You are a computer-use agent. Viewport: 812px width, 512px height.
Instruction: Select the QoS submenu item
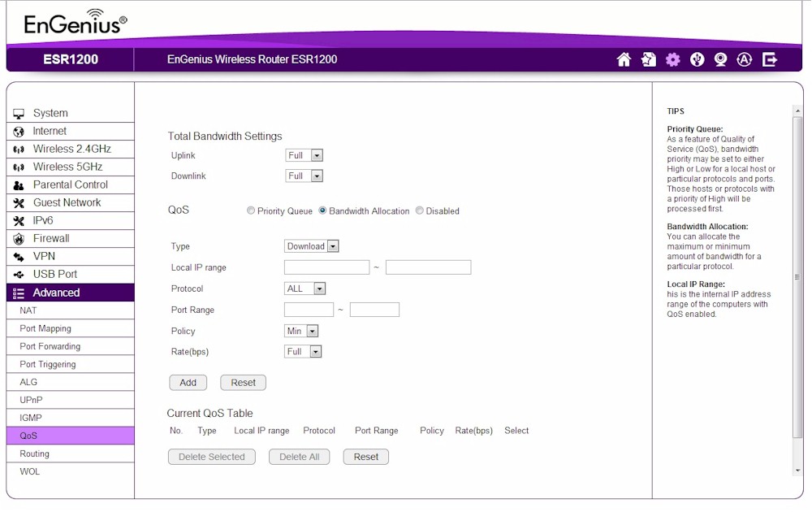tap(71, 436)
